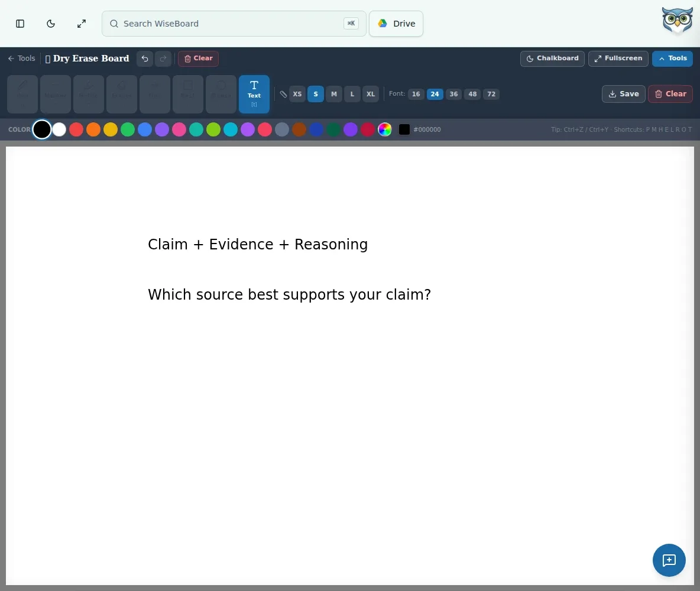Click the red Clear button beside redo
This screenshot has width=700, height=591.
coord(198,59)
